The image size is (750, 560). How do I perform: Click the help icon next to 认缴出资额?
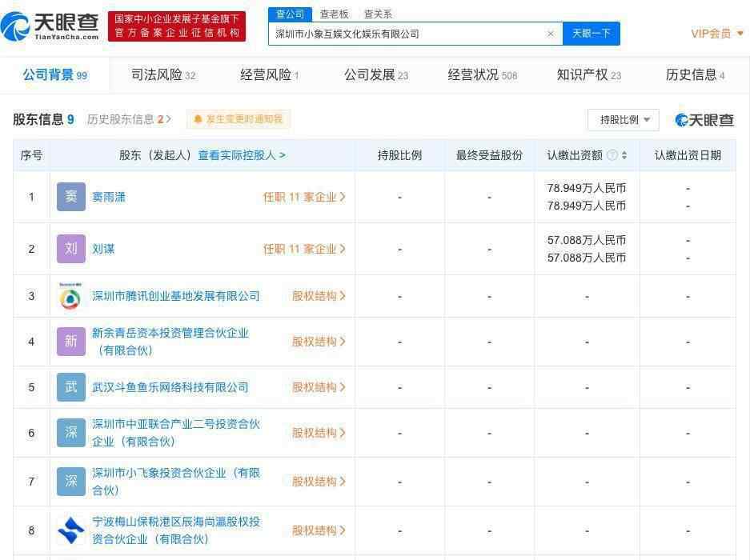click(612, 155)
